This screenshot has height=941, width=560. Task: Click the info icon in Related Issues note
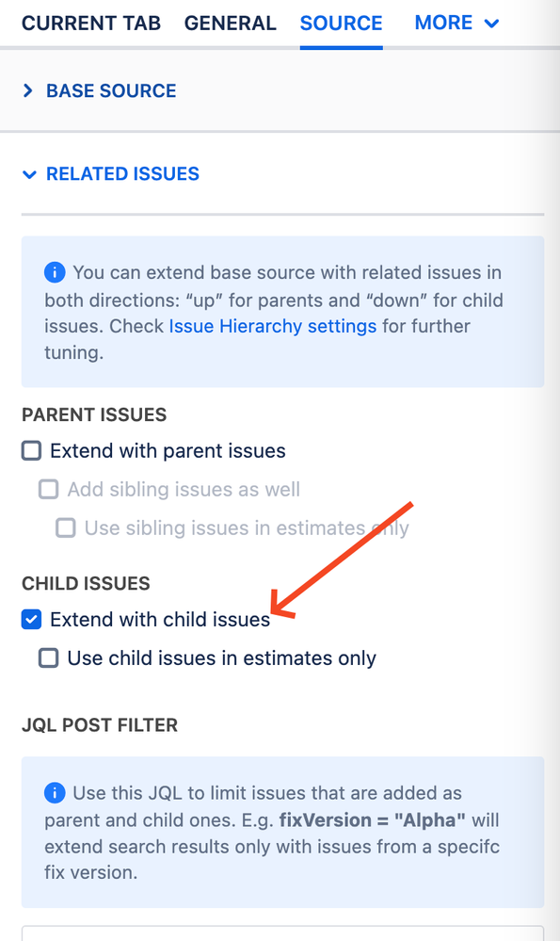[x=55, y=272]
